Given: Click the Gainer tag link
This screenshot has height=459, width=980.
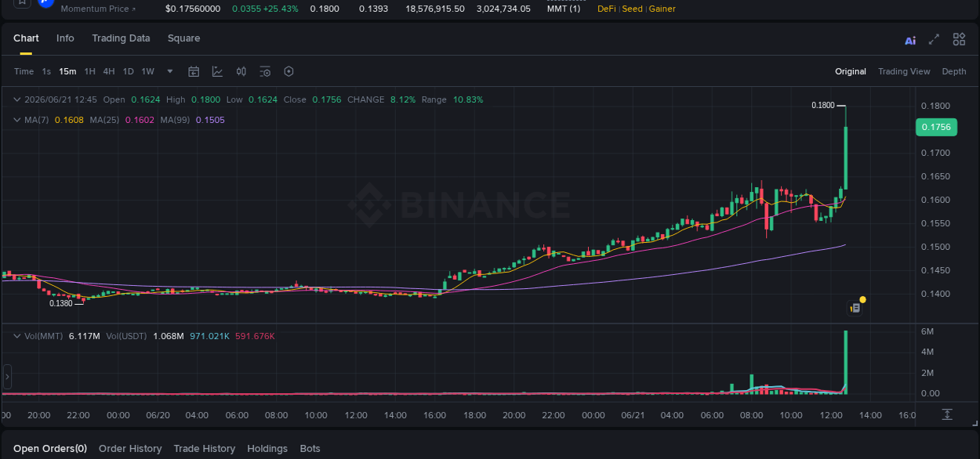Looking at the screenshot, I should (662, 9).
